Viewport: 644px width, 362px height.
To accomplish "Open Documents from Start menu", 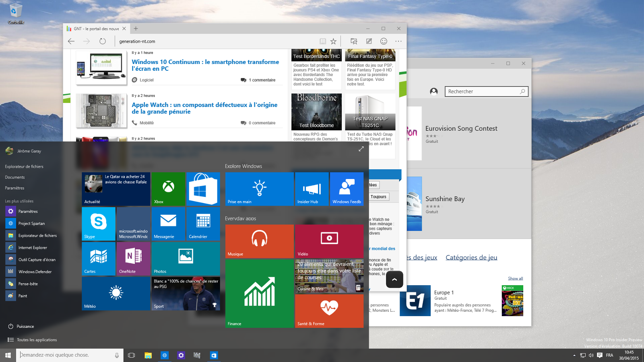I will click(x=15, y=177).
